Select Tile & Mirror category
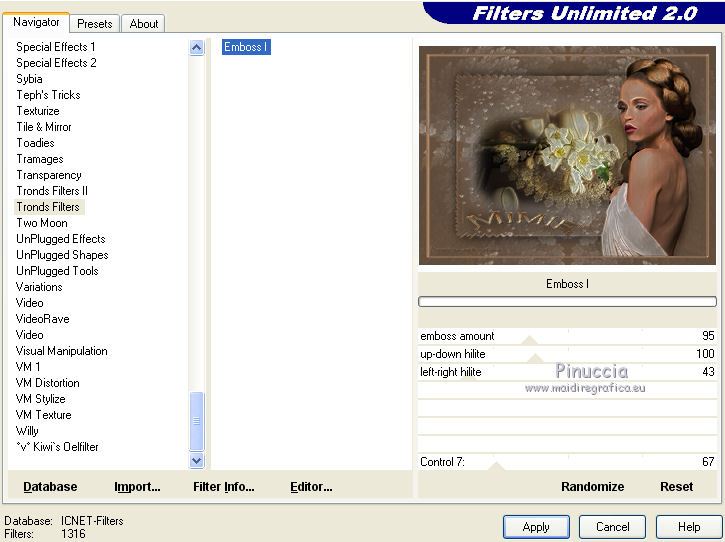 click(43, 127)
